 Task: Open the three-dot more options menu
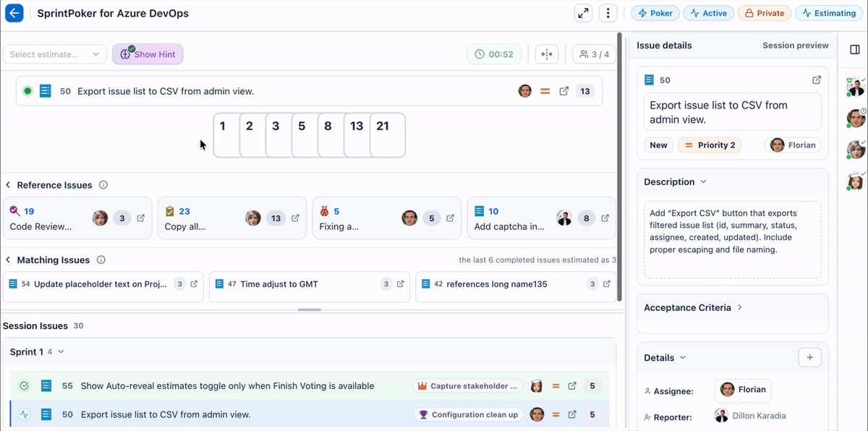tap(608, 13)
